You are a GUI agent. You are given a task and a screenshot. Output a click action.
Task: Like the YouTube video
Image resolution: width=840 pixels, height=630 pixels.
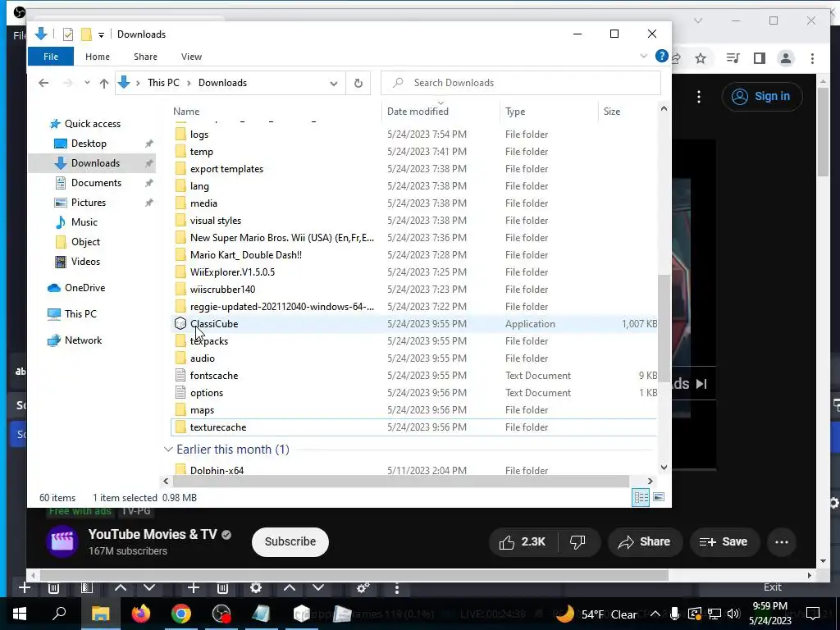[x=524, y=542]
